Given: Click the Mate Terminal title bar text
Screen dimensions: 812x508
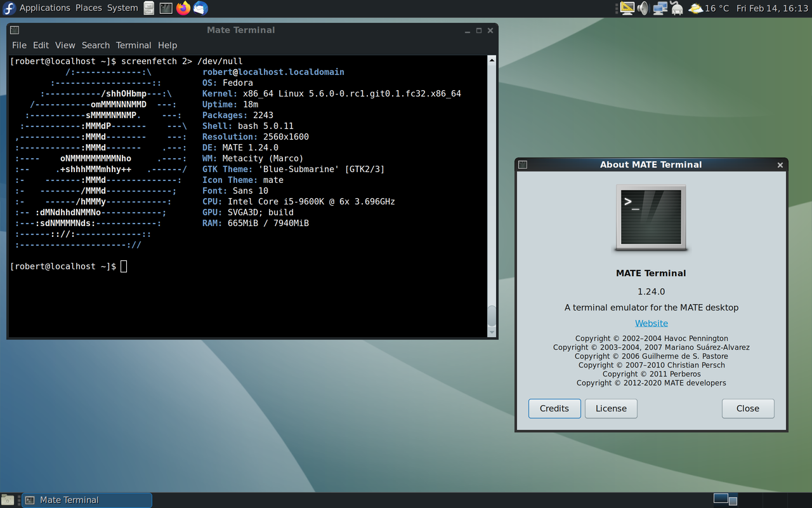Looking at the screenshot, I should [x=241, y=30].
